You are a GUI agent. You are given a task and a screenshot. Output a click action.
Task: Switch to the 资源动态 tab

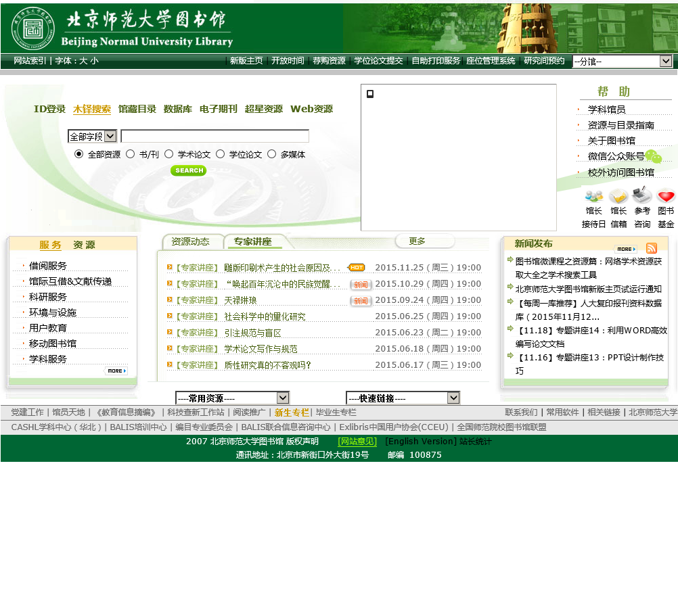point(191,241)
